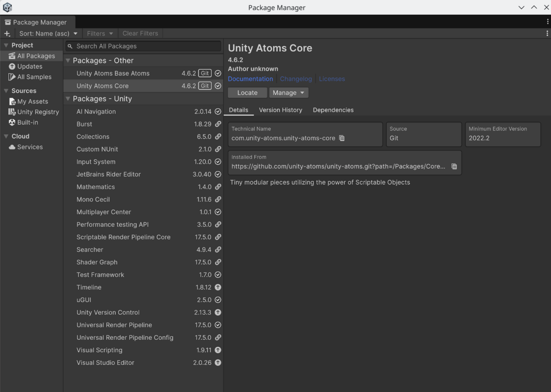The width and height of the screenshot is (551, 392).
Task: Open the Manage dropdown button
Action: coord(289,93)
